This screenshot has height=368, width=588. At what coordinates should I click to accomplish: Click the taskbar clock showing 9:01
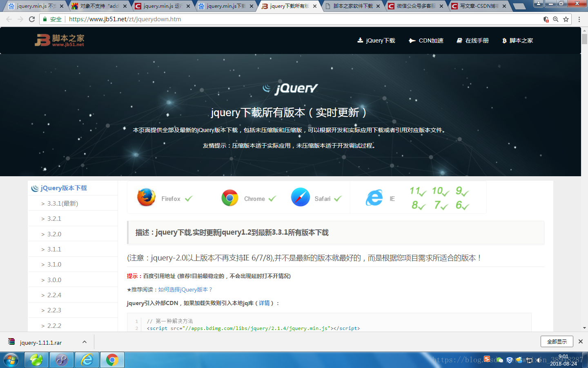563,360
